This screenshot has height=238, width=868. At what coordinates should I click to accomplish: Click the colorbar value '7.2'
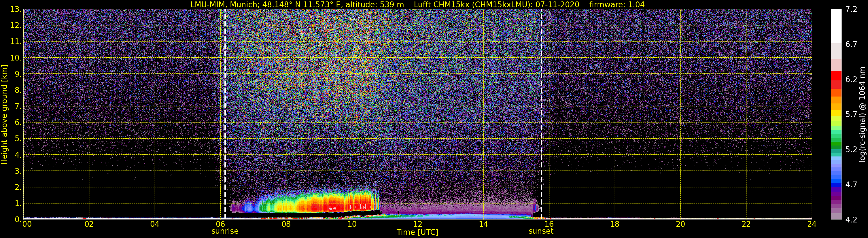pos(851,9)
